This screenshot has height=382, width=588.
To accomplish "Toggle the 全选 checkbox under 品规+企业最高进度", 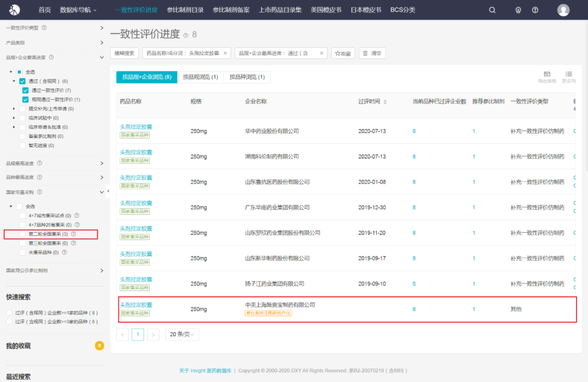I will (20, 72).
